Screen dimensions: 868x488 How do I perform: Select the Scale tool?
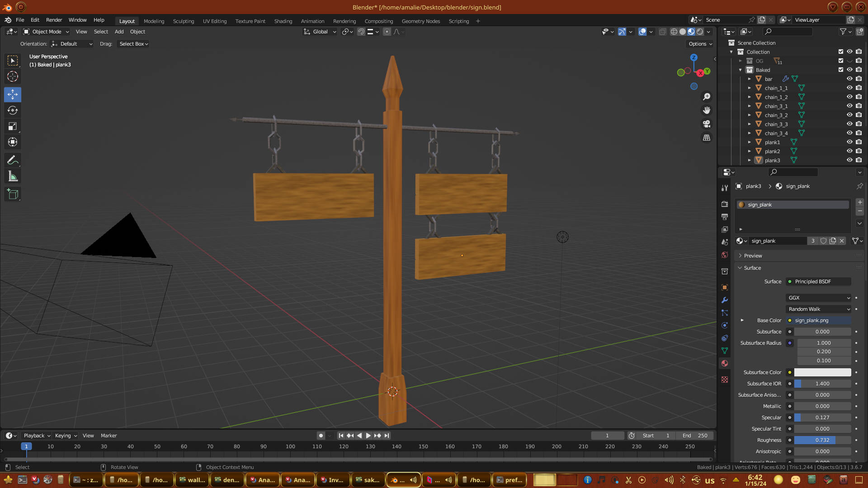point(13,127)
